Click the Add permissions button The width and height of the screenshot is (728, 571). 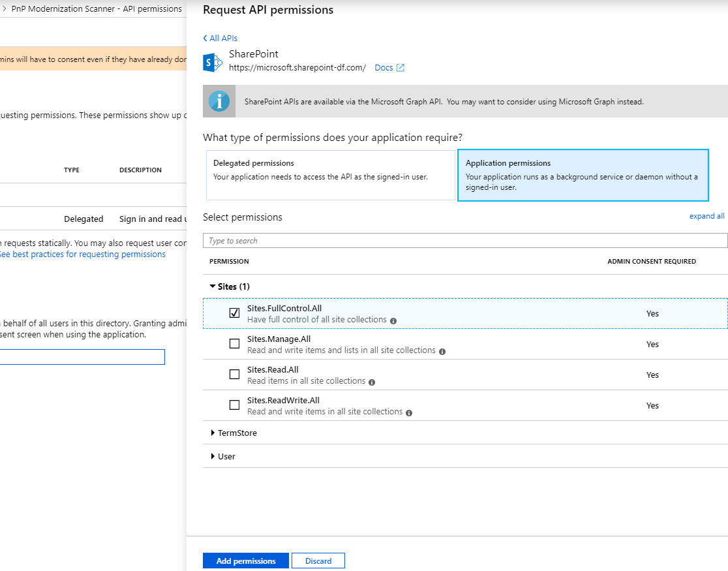point(245,561)
